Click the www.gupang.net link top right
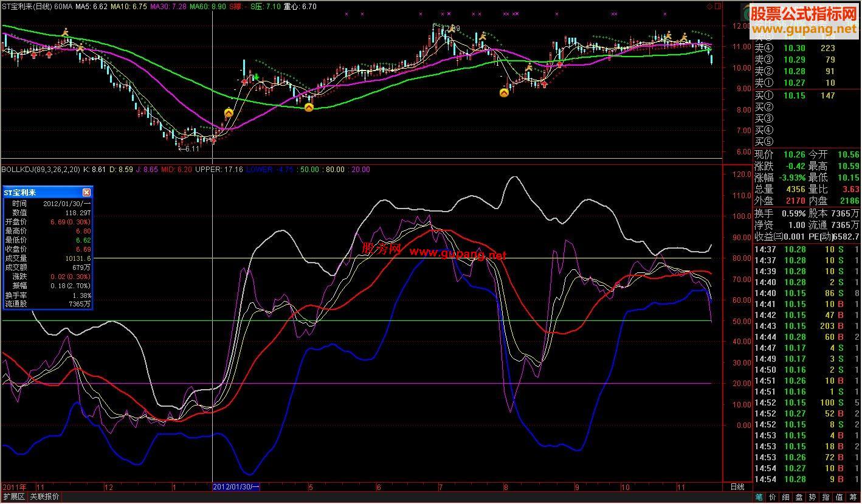Image resolution: width=862 pixels, height=504 pixels. click(805, 29)
